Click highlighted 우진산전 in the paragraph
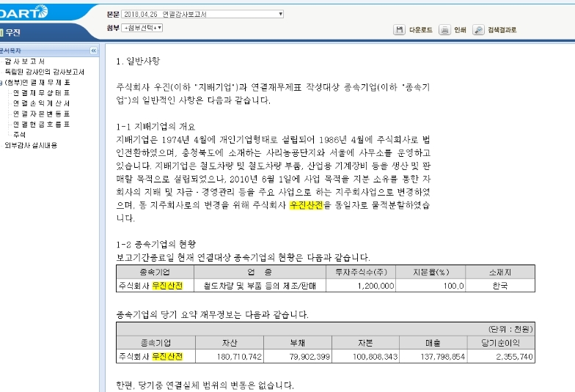The image size is (575, 392). (x=307, y=205)
